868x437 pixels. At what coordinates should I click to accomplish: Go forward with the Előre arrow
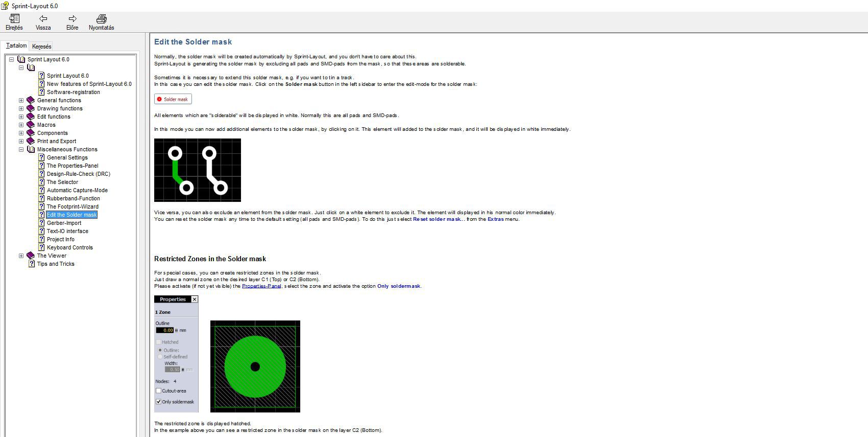point(72,19)
